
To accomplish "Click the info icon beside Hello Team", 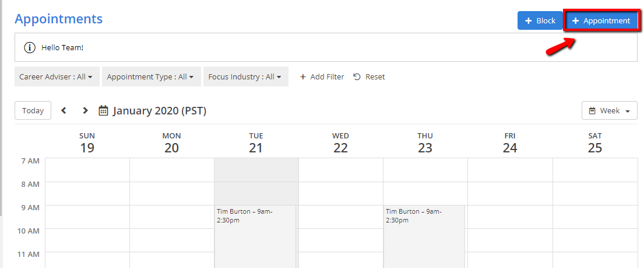I will pyautogui.click(x=29, y=47).
